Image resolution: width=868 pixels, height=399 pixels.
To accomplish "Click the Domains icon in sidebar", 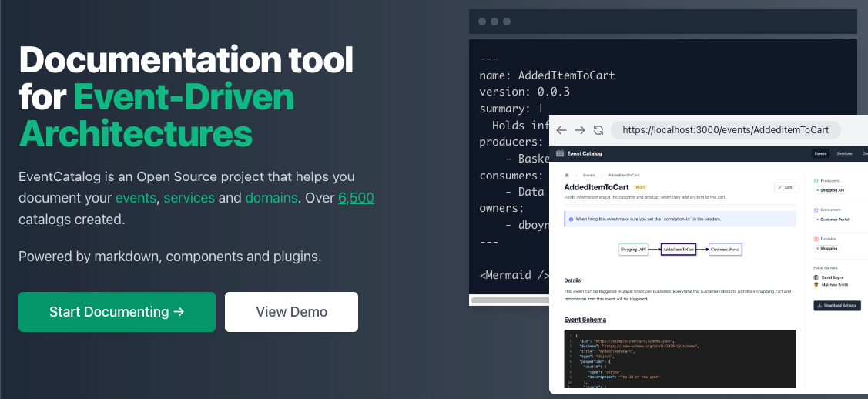I will 816,239.
